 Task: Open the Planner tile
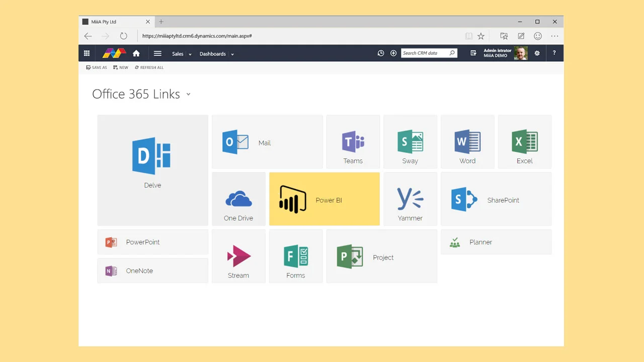coord(496,242)
